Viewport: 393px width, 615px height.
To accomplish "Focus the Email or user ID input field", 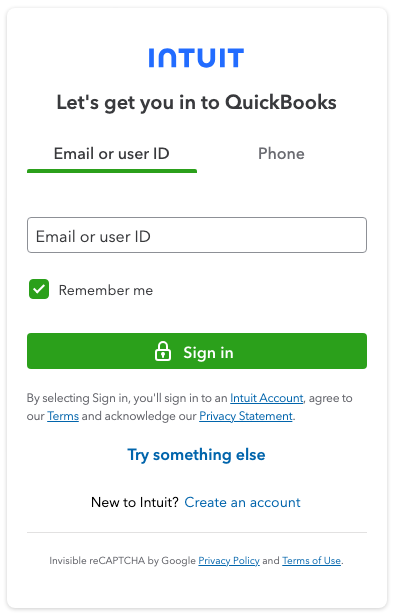I will [197, 235].
